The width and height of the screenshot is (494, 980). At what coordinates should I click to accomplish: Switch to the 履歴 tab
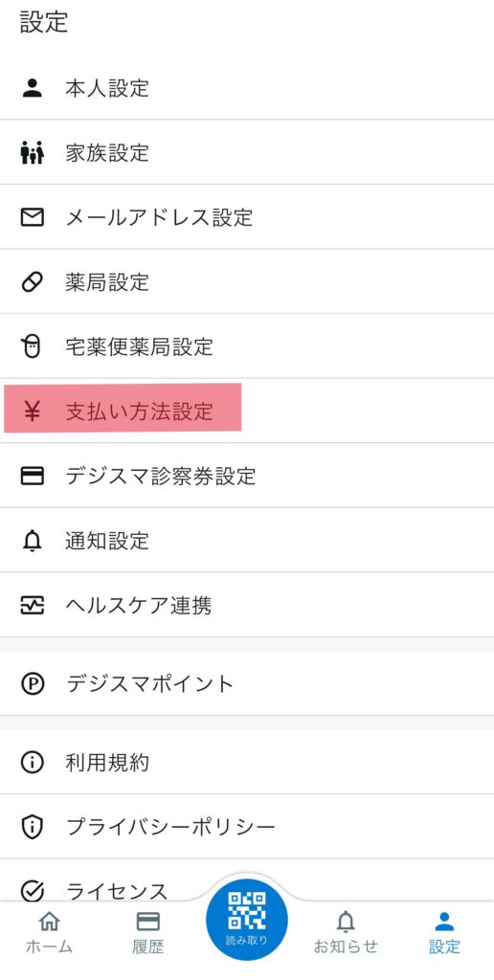[x=148, y=932]
